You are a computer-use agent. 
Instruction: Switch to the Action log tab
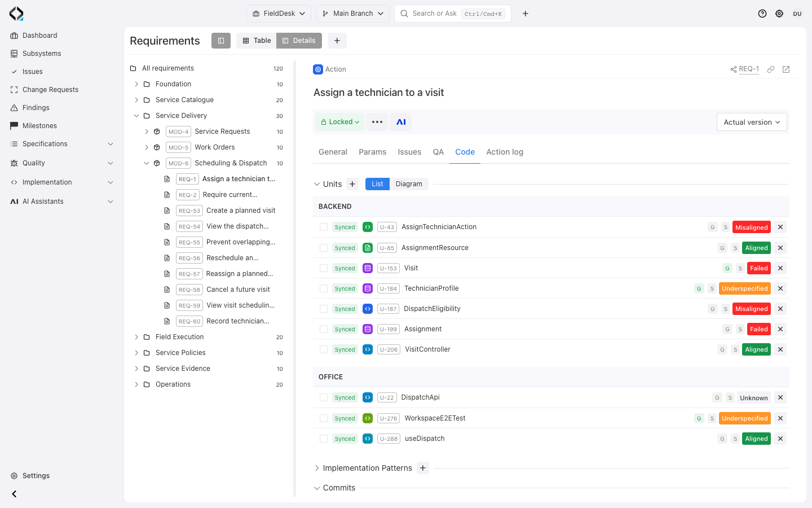(505, 152)
